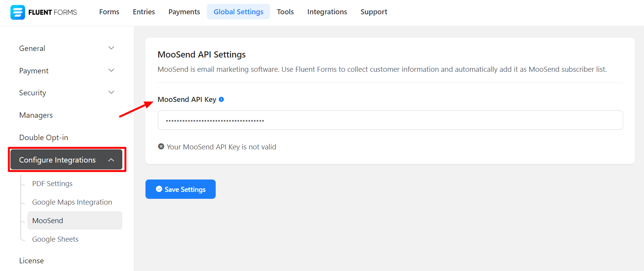Open PDF Settings integration

click(x=52, y=183)
